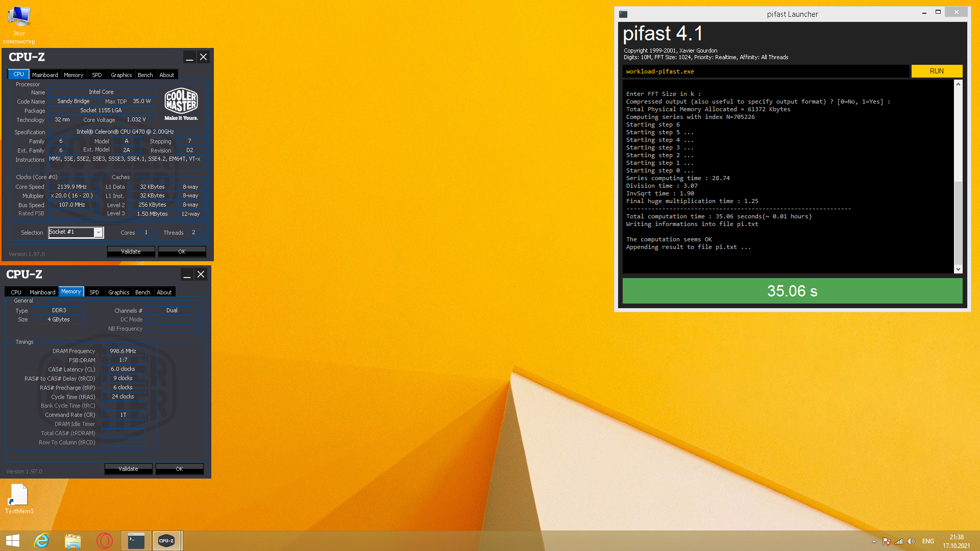Switch to Mainboard tab in top CPU-Z

[45, 75]
